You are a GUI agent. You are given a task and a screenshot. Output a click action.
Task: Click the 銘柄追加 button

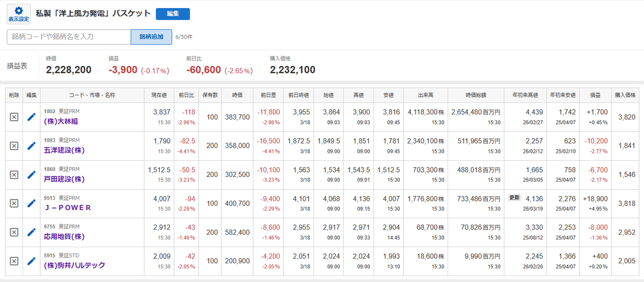click(x=151, y=36)
